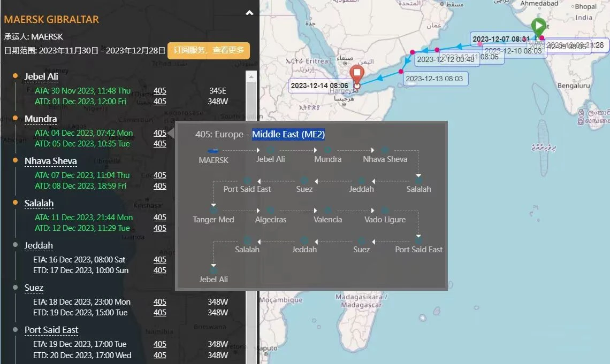Open the Nhava Sheva port link
The image size is (610, 364).
tap(51, 161)
